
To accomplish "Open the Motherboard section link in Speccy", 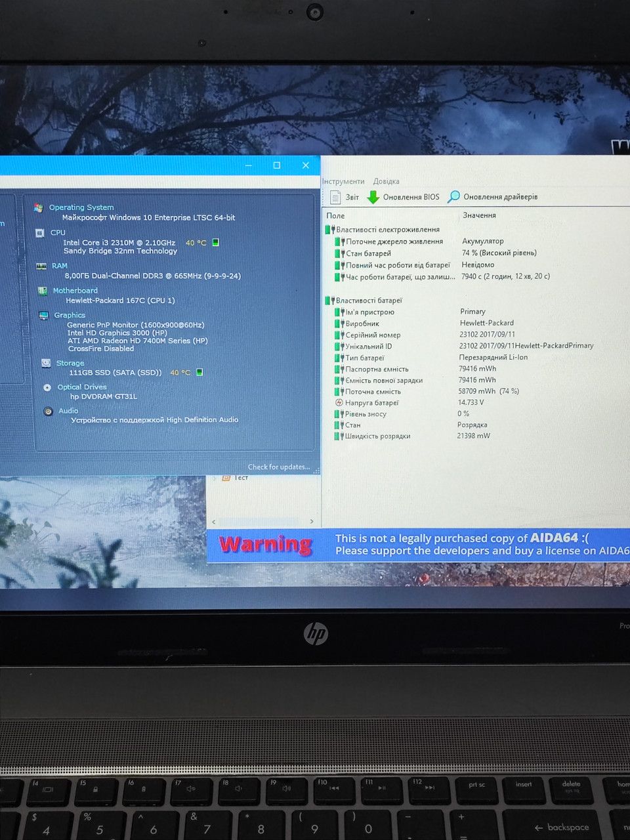I will [75, 291].
